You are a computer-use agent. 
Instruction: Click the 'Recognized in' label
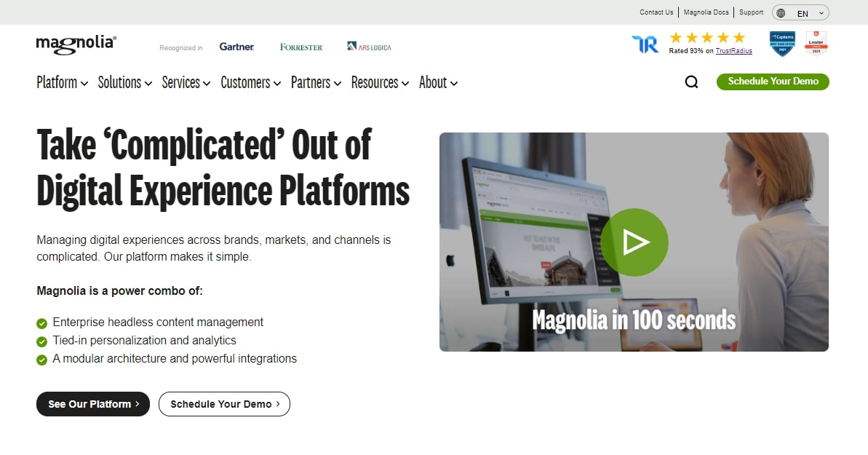click(x=181, y=47)
